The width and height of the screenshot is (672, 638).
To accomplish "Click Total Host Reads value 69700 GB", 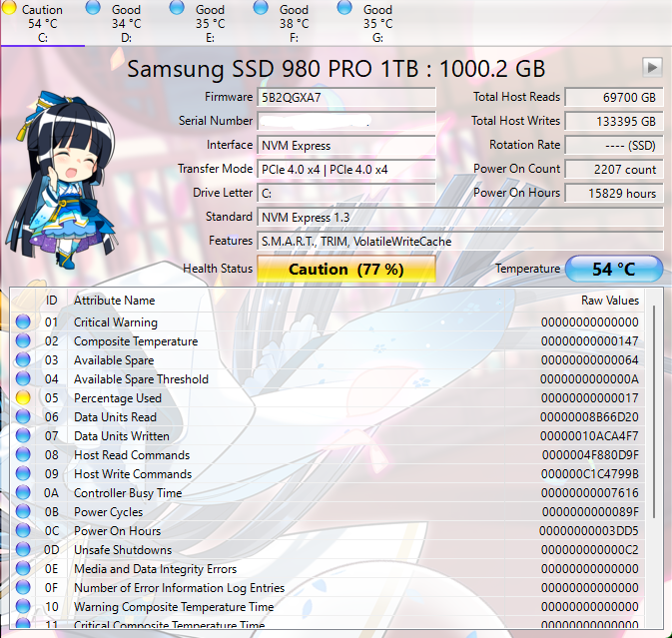I will tap(614, 97).
